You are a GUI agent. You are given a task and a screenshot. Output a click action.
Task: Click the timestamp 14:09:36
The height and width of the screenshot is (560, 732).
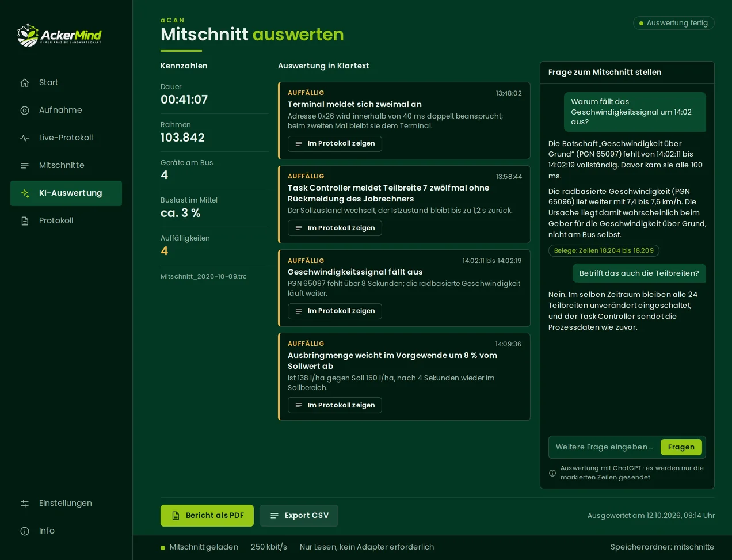(508, 344)
